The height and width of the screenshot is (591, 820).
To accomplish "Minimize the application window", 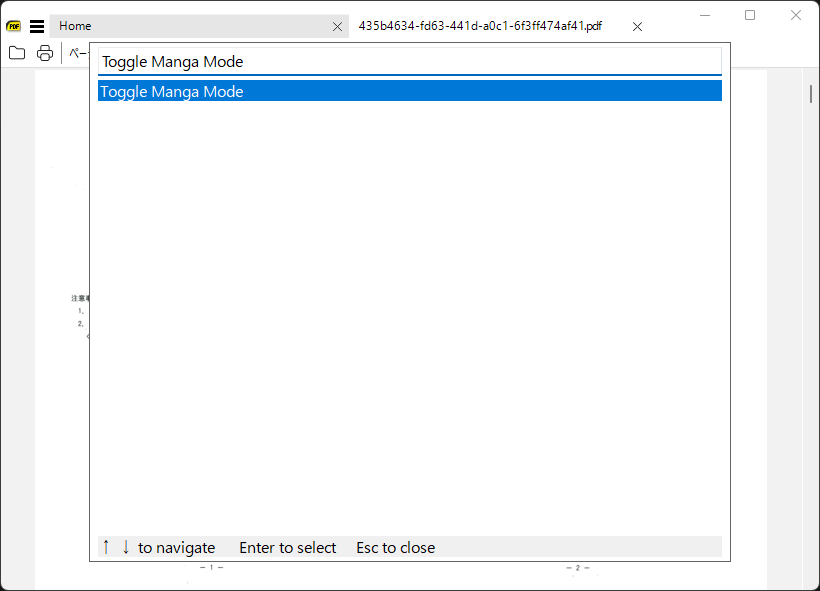I will coord(705,15).
